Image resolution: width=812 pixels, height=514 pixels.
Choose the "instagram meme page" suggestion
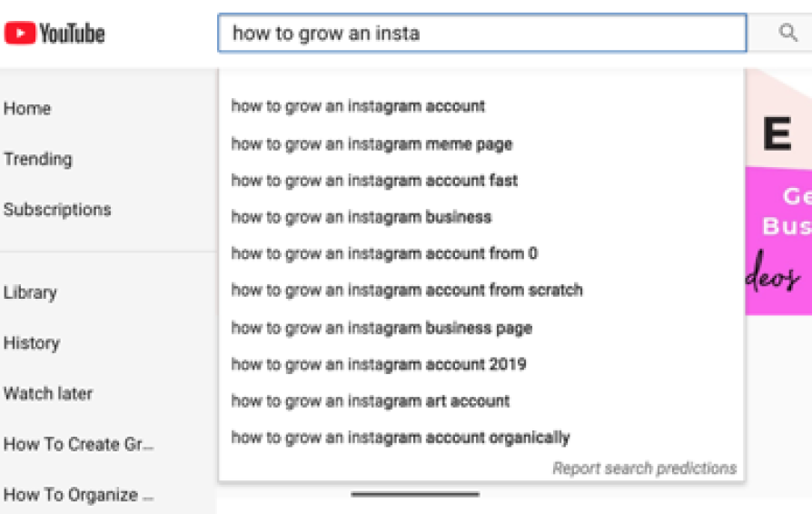(x=371, y=143)
